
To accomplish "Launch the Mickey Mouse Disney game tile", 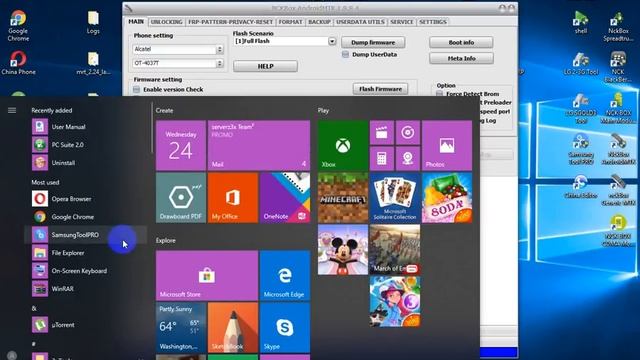I will (343, 249).
